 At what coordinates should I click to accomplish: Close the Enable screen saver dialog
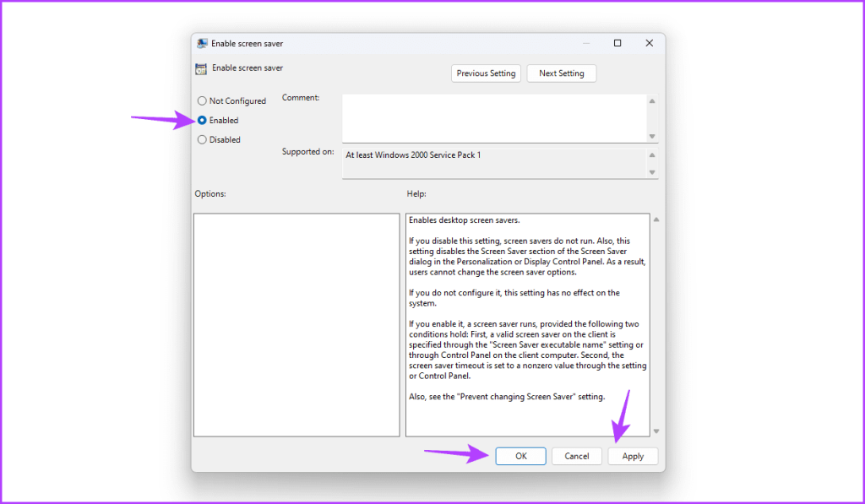[649, 43]
